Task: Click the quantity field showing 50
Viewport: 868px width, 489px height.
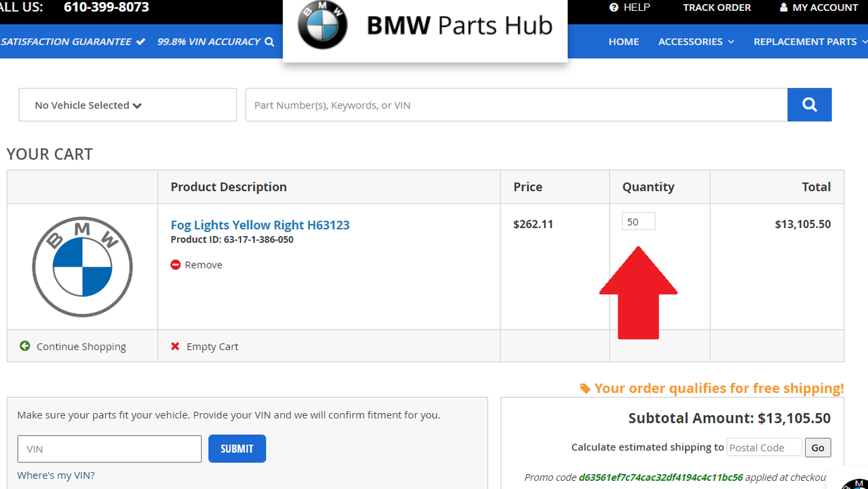Action: coord(639,222)
